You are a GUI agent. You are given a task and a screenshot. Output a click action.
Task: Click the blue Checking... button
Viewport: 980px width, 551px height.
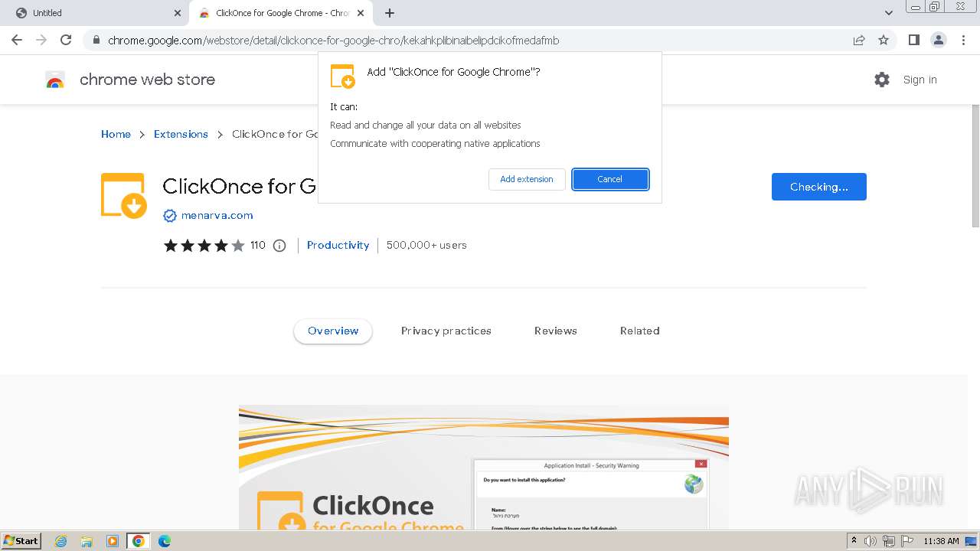pyautogui.click(x=818, y=187)
